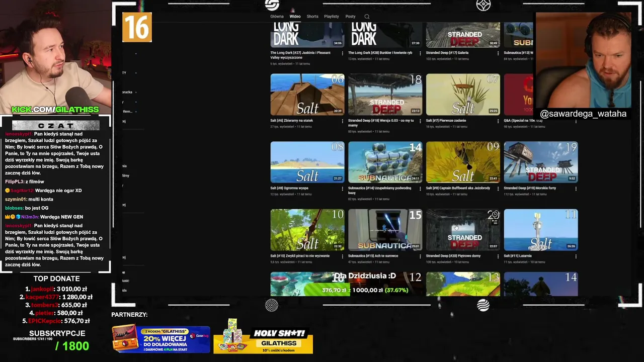Open options for The Long Dark [#27]
The image size is (644, 362).
[x=343, y=53]
